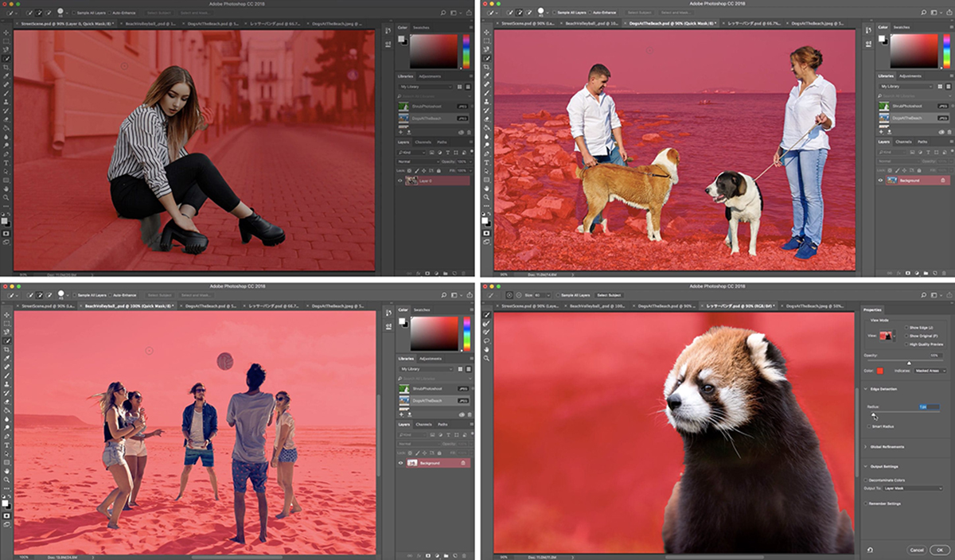955x560 pixels.
Task: Select Type tool in street scene window
Action: [7, 162]
